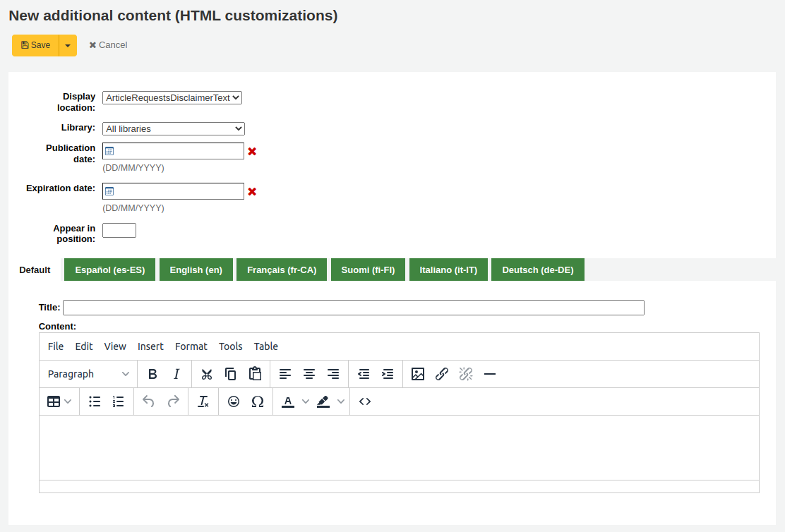Open the Edit menu in the editor
The image size is (785, 532).
pos(84,346)
